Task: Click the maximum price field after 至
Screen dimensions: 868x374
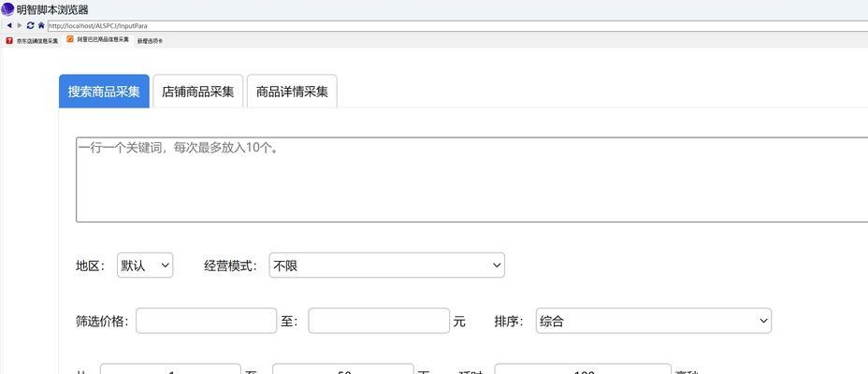Action: pos(379,321)
